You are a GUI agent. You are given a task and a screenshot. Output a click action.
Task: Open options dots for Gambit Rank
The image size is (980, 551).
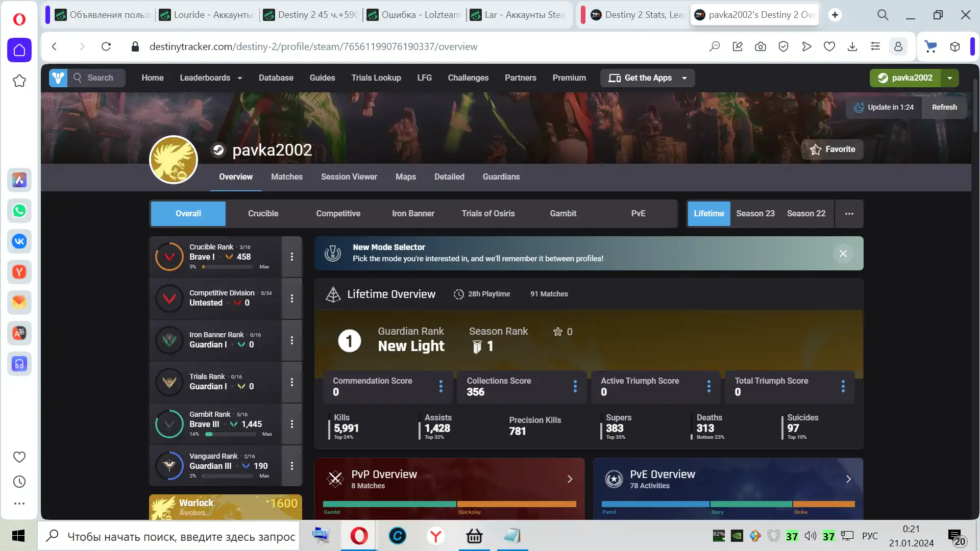[292, 424]
